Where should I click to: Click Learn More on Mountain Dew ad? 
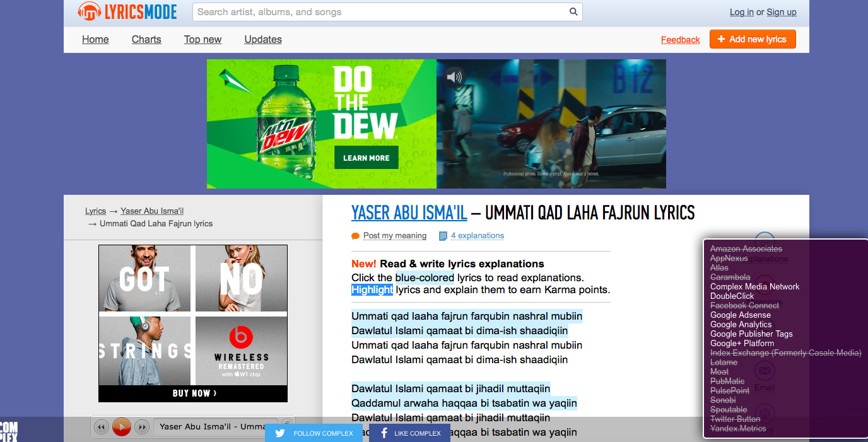point(366,158)
